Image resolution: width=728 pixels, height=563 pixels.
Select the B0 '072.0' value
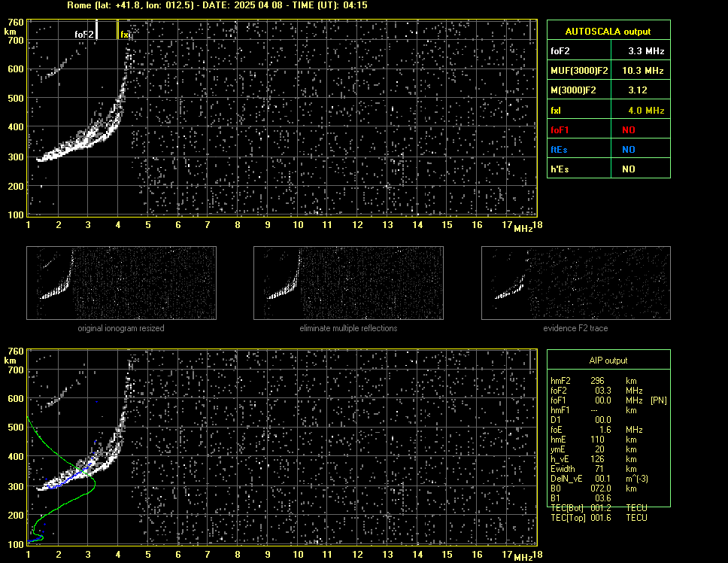(601, 488)
